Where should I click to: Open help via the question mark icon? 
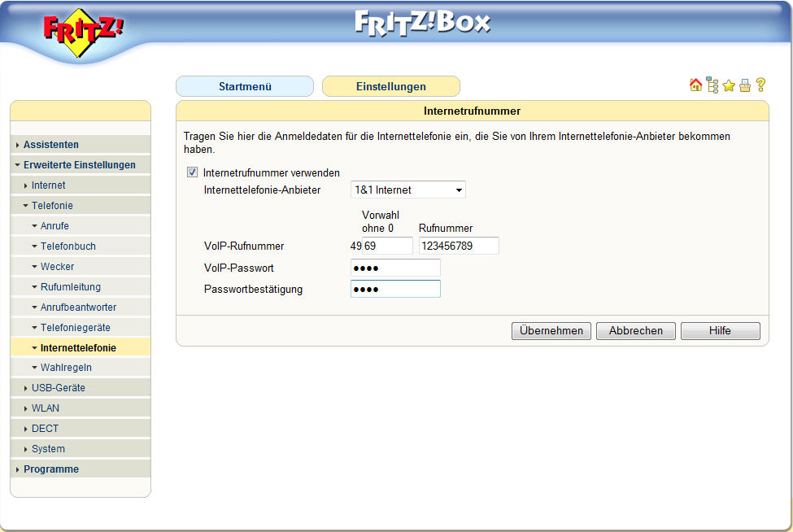click(760, 85)
